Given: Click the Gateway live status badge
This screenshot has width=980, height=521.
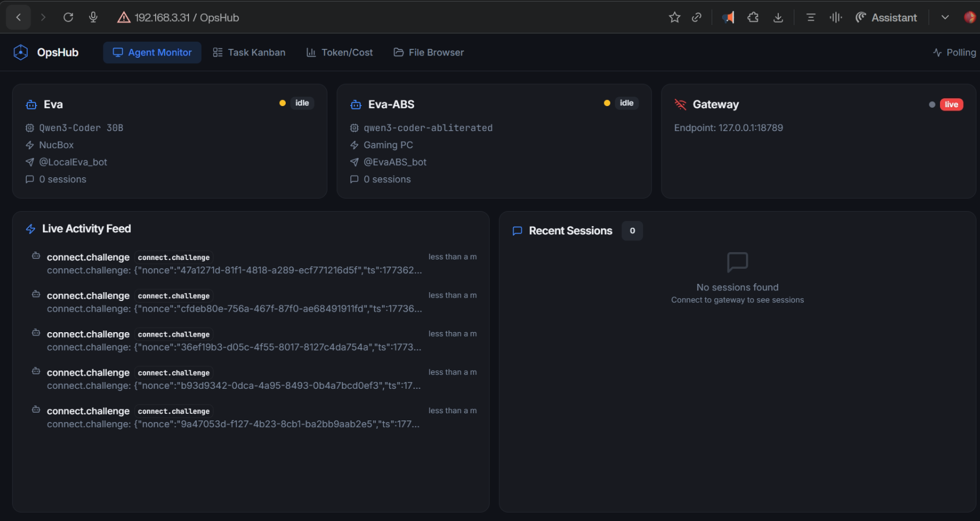Looking at the screenshot, I should tap(951, 104).
